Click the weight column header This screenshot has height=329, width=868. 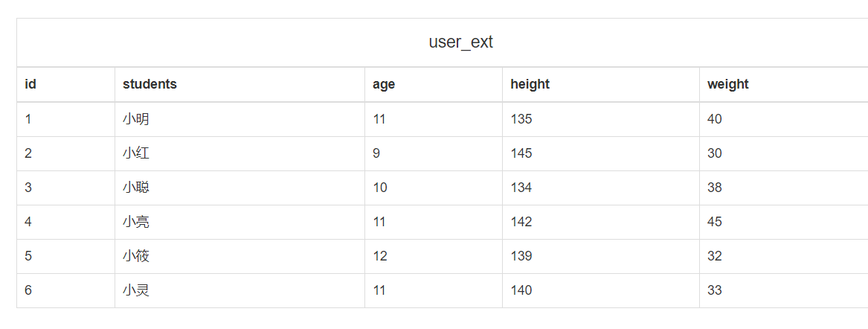[x=727, y=84]
